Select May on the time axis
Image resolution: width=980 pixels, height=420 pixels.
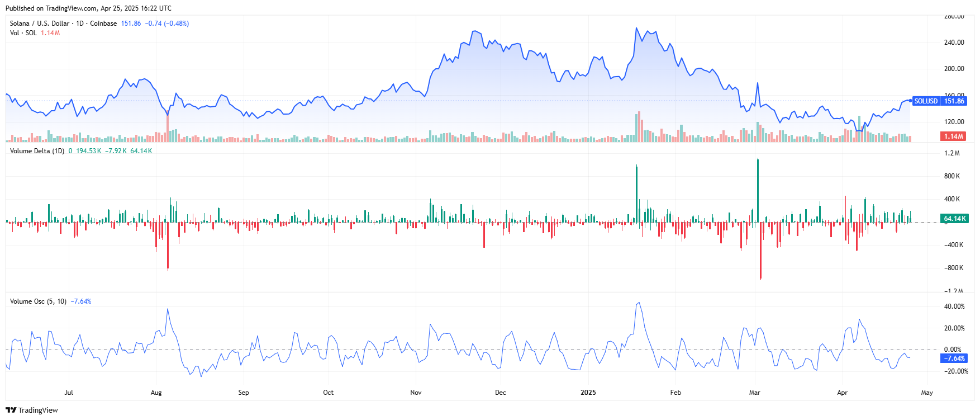click(927, 393)
